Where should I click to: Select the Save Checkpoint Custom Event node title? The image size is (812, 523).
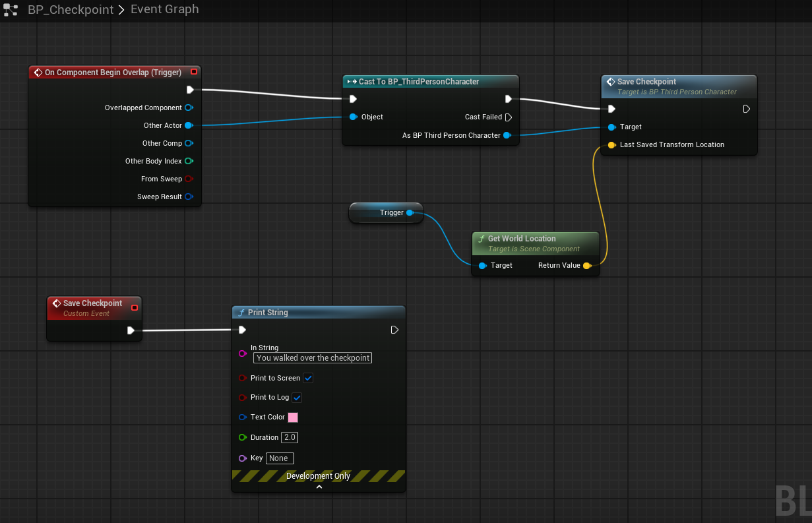[92, 303]
